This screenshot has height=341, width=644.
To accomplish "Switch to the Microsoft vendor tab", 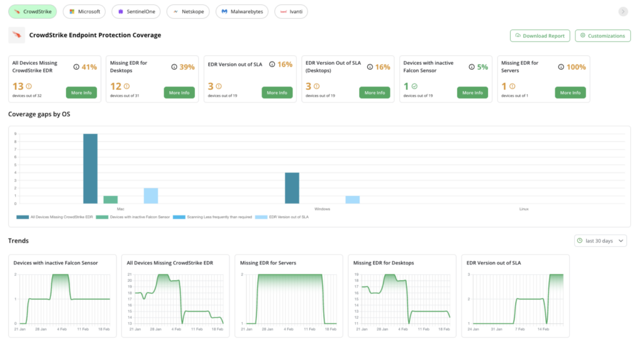I will pyautogui.click(x=84, y=11).
